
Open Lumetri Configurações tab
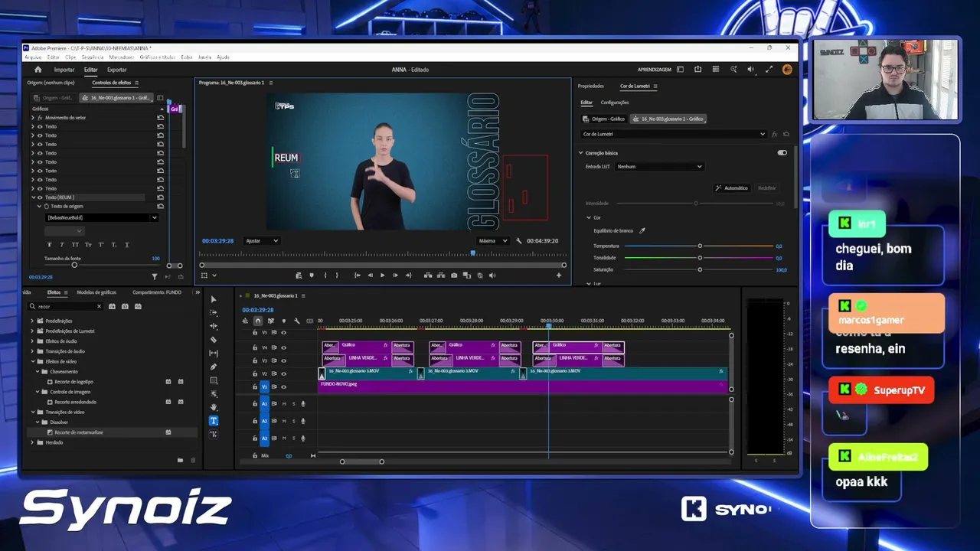click(x=615, y=103)
